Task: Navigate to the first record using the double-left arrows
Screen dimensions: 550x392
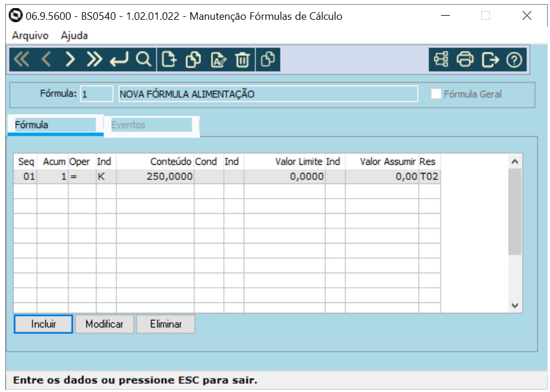Action: coord(22,59)
